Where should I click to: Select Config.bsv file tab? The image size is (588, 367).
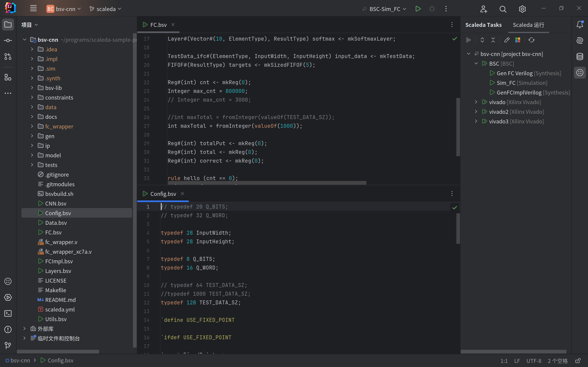tap(163, 194)
